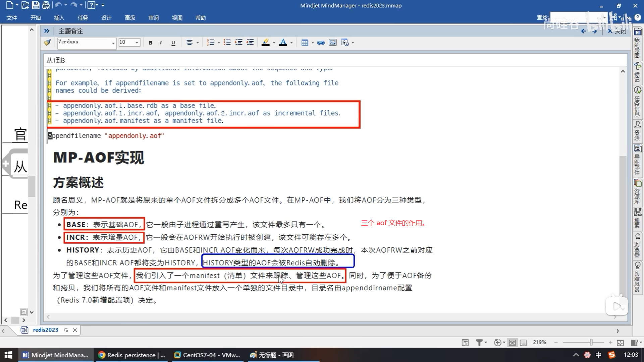This screenshot has height=362, width=644.
Task: Open Redis persistence Chrome taskbar item
Action: click(131, 355)
